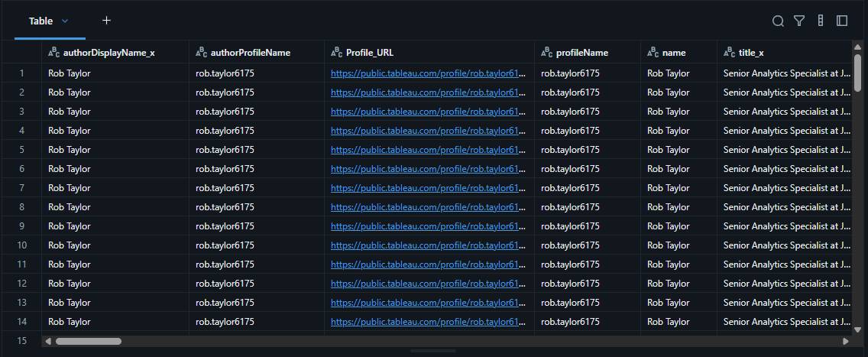868x357 pixels.
Task: Click the string type icon of title_x
Action: (x=729, y=53)
